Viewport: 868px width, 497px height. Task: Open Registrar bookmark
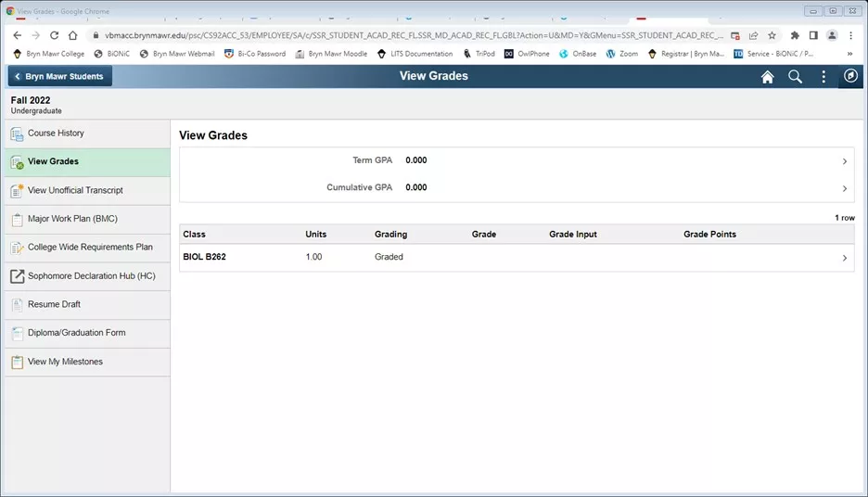pos(686,54)
